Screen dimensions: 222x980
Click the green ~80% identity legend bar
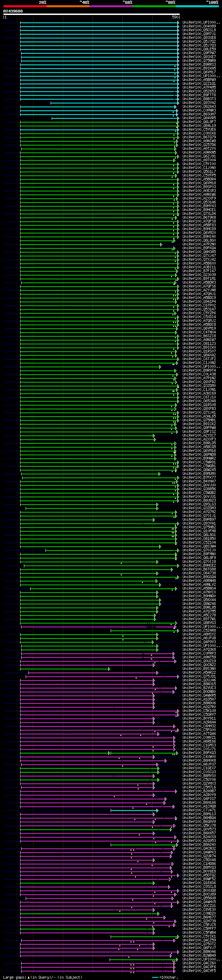coord(154,6)
